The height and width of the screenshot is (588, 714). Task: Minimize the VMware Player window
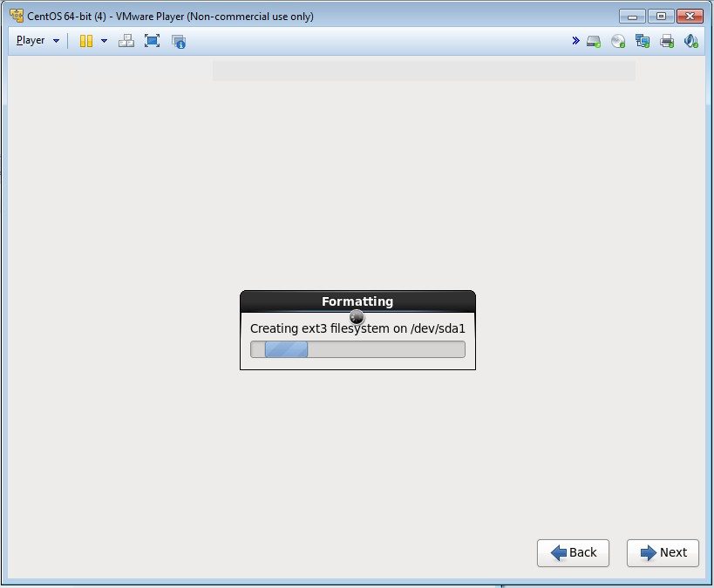tap(633, 17)
